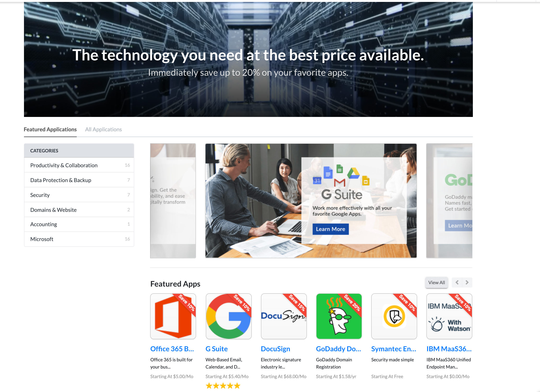
Task: Click the IBM MaaS360 With Watson icon
Action: (x=449, y=316)
